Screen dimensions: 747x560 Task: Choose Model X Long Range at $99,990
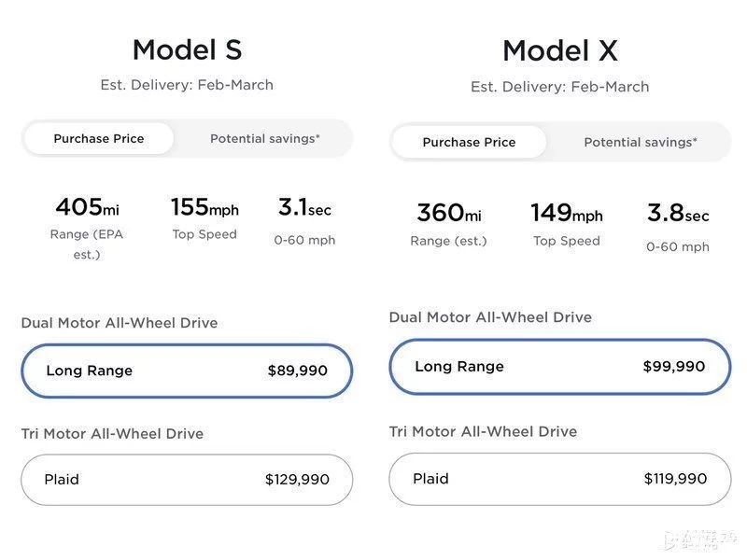tap(559, 366)
